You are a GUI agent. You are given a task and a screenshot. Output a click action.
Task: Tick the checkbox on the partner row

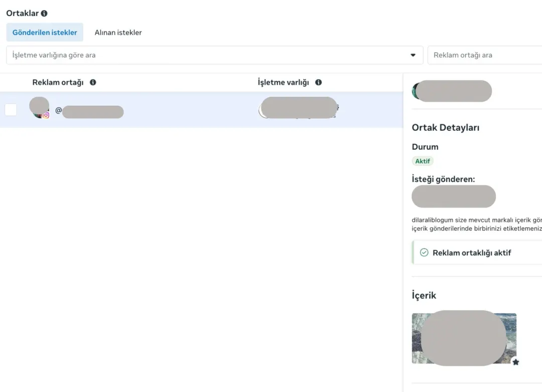pyautogui.click(x=11, y=110)
